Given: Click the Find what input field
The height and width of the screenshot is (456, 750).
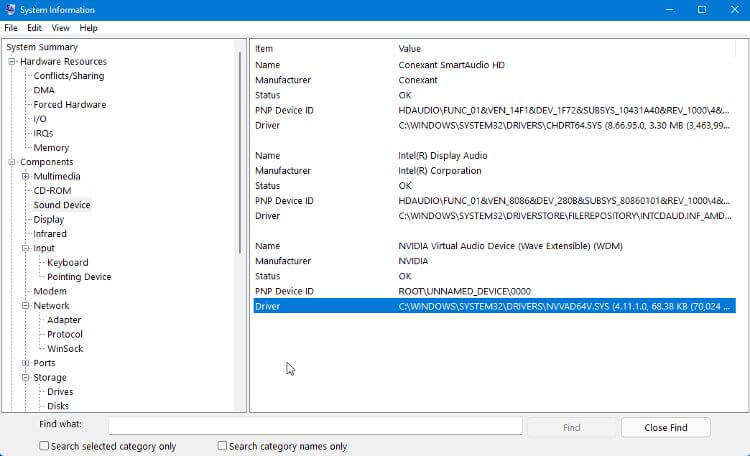Looking at the screenshot, I should (315, 427).
